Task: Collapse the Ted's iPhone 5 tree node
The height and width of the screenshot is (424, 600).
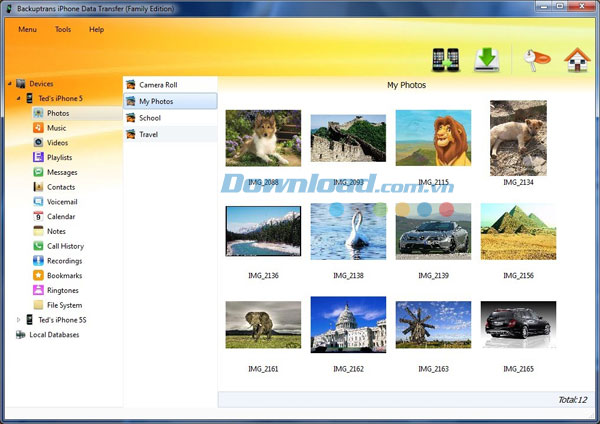Action: tap(19, 99)
